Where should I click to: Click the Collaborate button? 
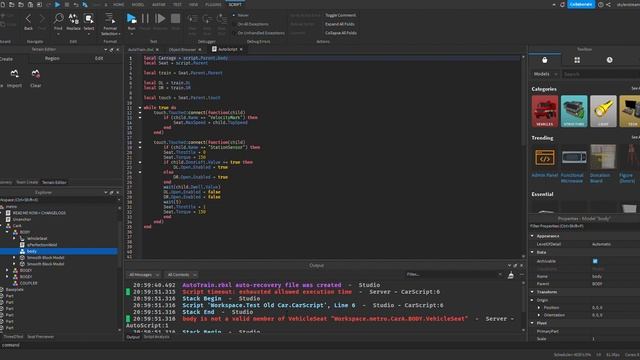581,4
